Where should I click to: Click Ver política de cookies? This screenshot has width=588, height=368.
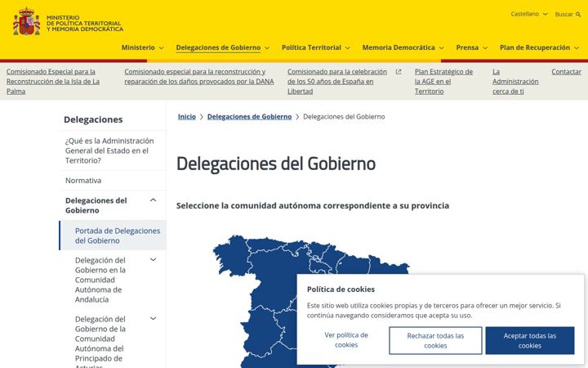coord(346,340)
